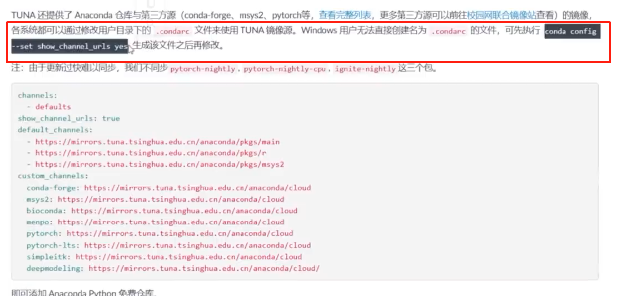
Task: Click the anaconda/pkgs/main mirror URL
Action: 158,142
